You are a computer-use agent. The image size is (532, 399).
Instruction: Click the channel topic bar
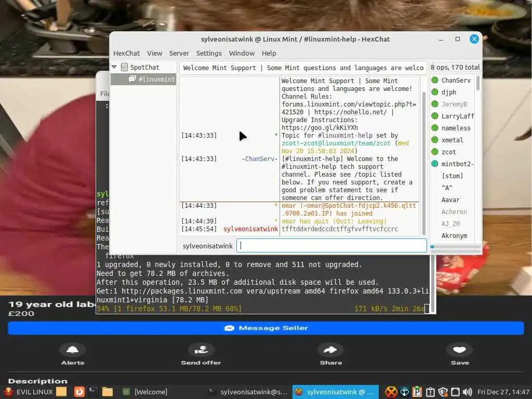303,68
